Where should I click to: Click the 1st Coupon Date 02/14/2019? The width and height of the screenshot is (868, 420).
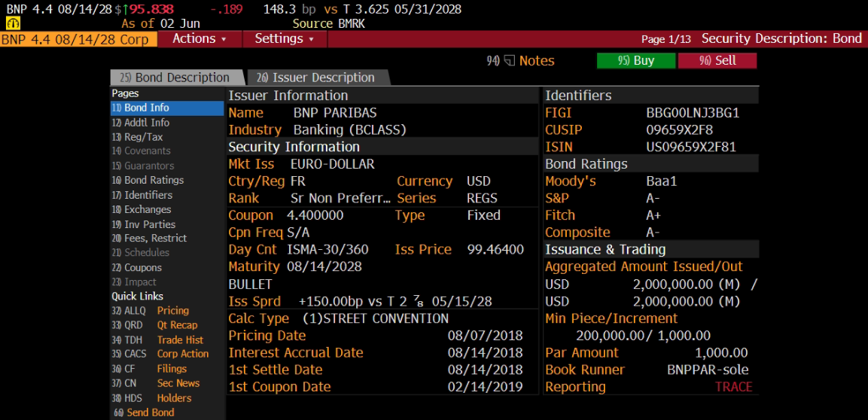(485, 387)
